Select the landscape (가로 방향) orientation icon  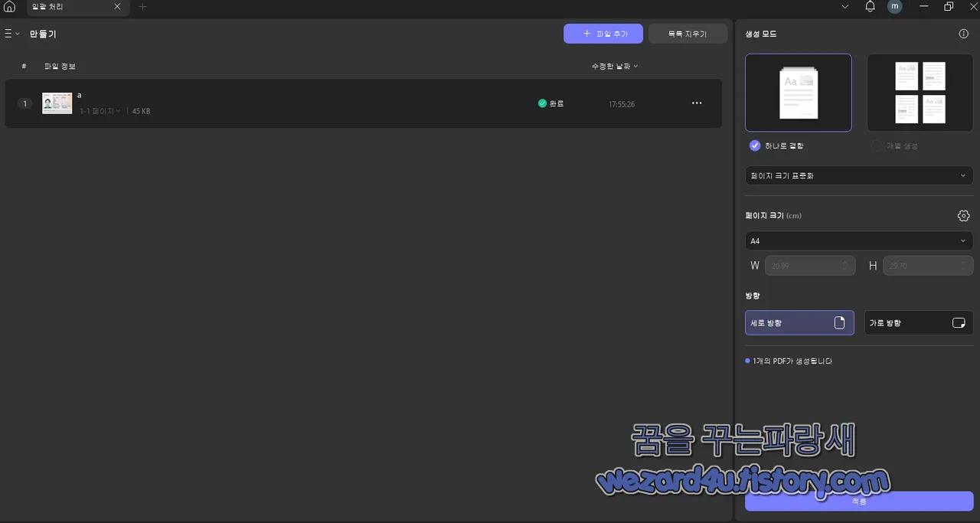coord(959,322)
